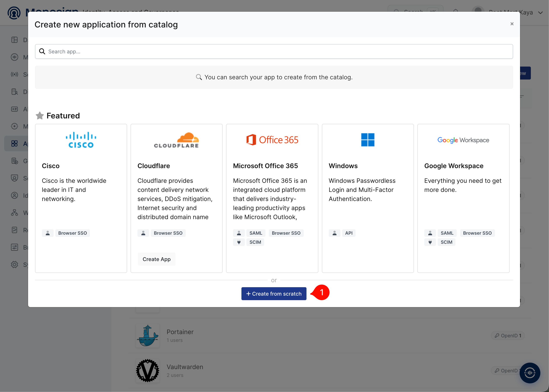
Task: Click the sliders icon in the sidebar
Action: click(14, 247)
